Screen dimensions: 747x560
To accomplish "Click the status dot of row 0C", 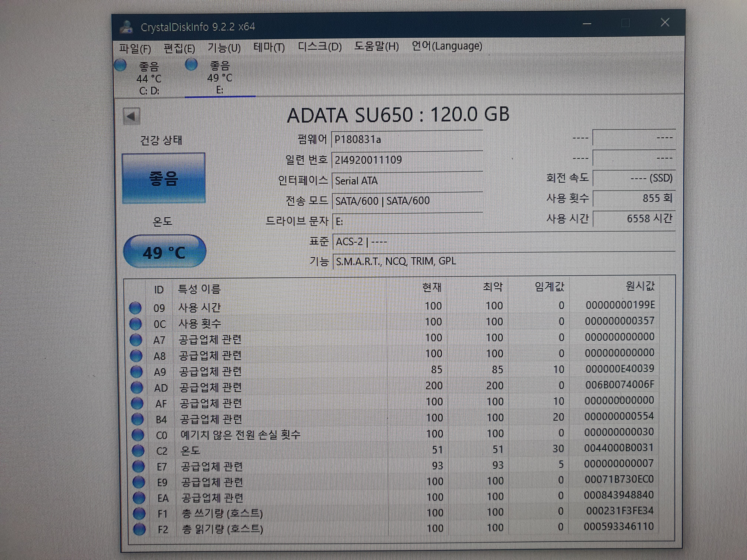I will pos(136,324).
